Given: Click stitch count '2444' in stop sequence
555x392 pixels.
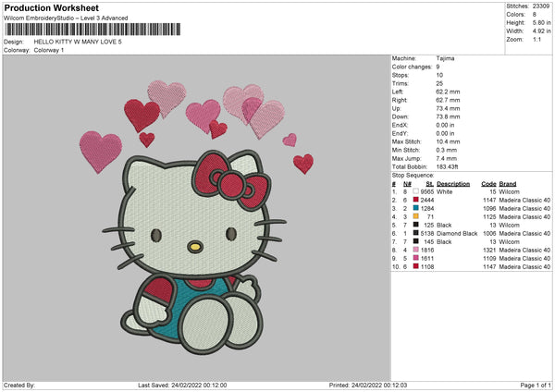Looking at the screenshot, I should pyautogui.click(x=426, y=201).
